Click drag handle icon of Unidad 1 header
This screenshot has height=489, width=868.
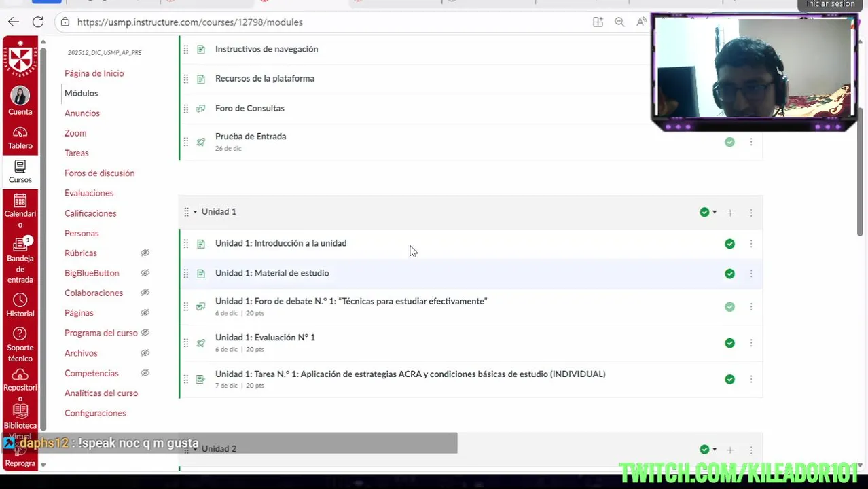coord(186,212)
